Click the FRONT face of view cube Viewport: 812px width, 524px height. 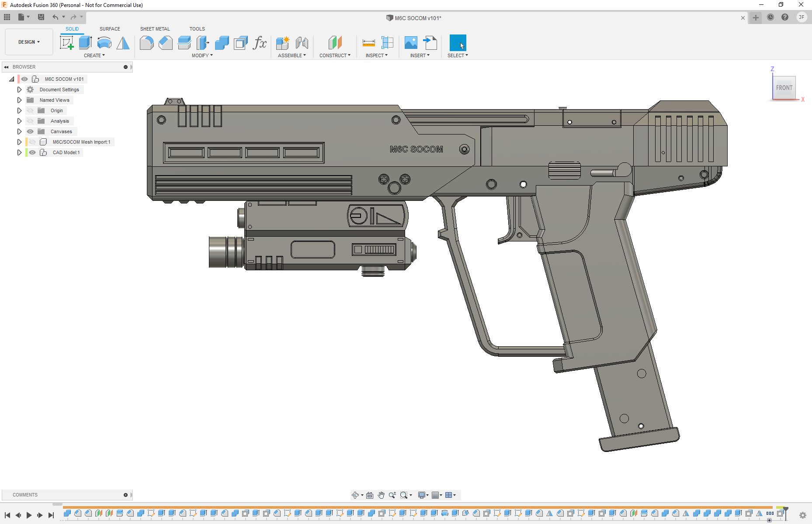(x=784, y=88)
